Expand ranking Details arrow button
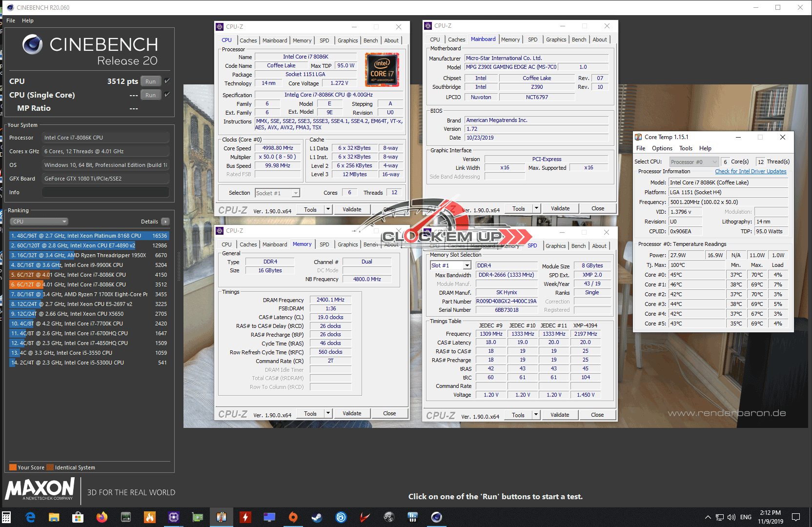Screen dimensions: 812x527 pyautogui.click(x=165, y=222)
